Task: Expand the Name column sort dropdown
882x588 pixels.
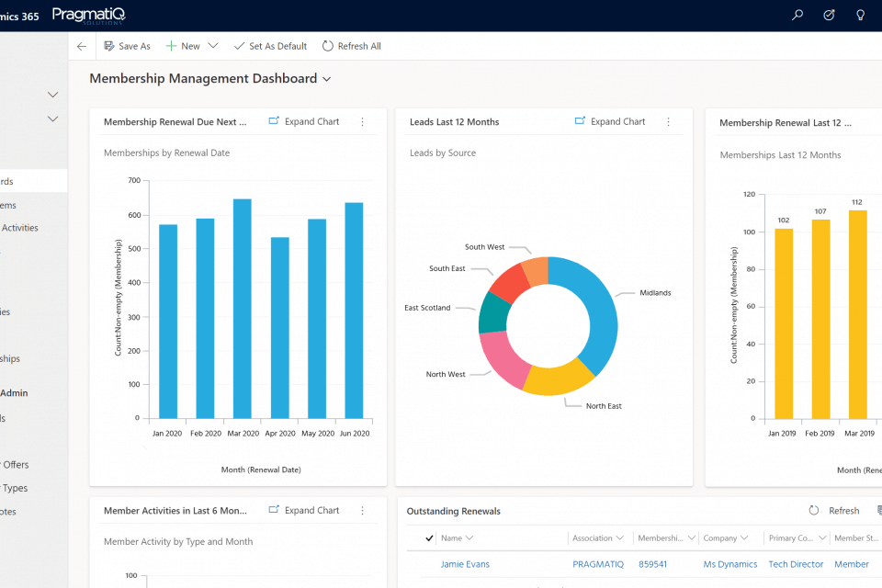Action: click(469, 538)
